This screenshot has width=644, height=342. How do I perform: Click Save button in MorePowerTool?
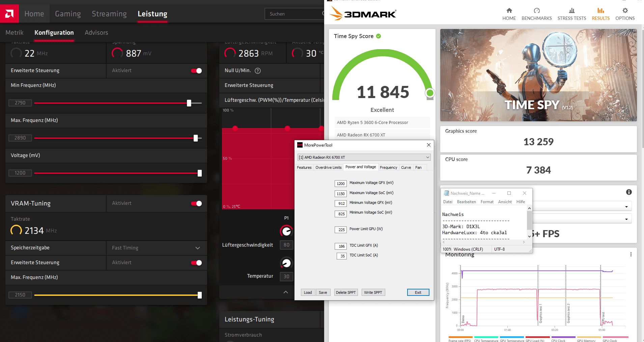(x=323, y=292)
